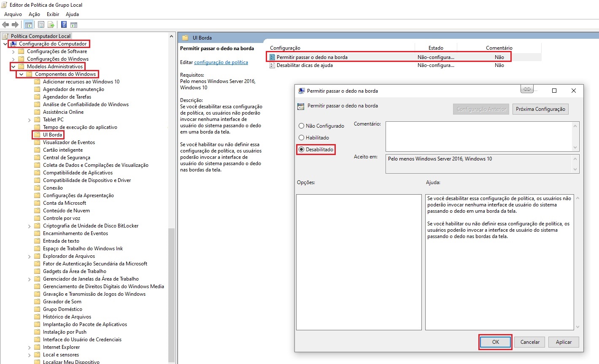Click the folder icon of Conta da Microsoft

37,203
